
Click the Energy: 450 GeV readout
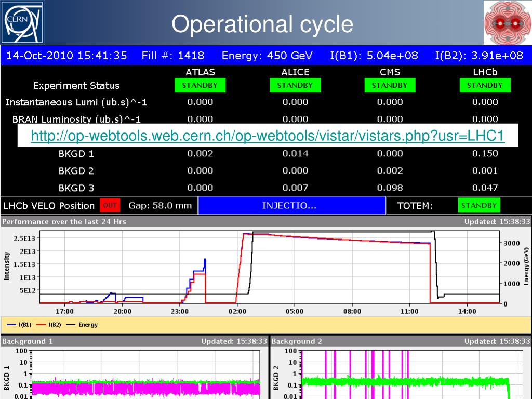[267, 55]
